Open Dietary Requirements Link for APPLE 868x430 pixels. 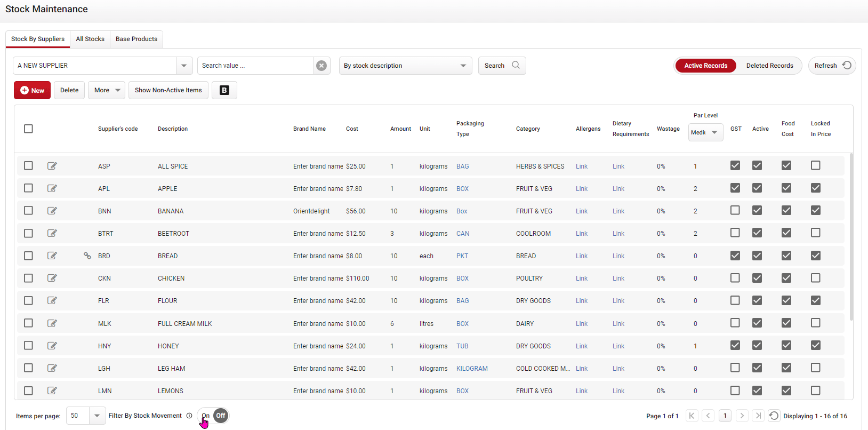pos(618,189)
